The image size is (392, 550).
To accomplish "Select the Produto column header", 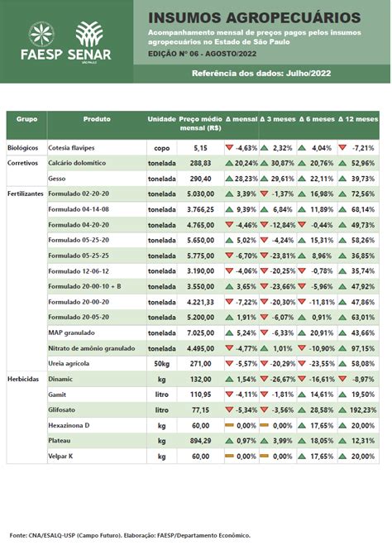I will [97, 119].
